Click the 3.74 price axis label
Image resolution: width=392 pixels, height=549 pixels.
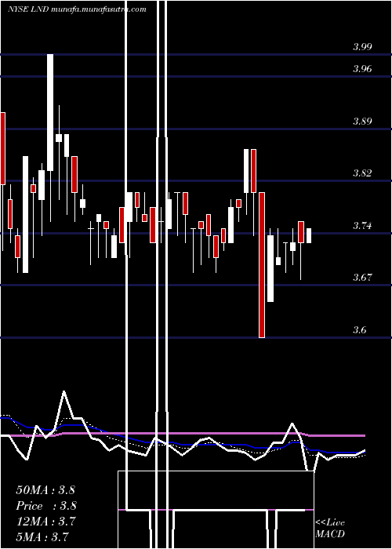pos(362,226)
